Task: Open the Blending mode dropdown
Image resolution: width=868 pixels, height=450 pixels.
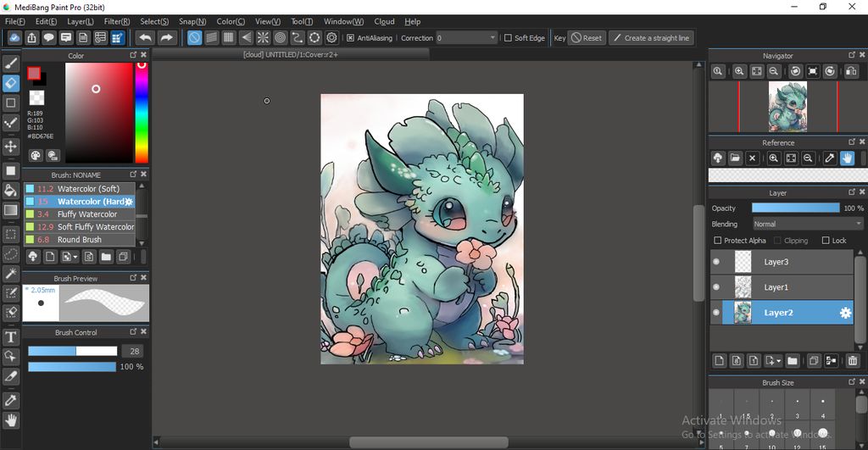Action: (808, 225)
